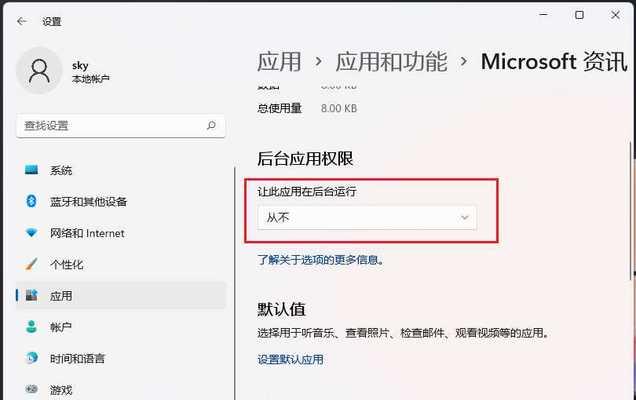The image size is (636, 400).
Task: Click the search magnifier icon
Action: pos(211,125)
